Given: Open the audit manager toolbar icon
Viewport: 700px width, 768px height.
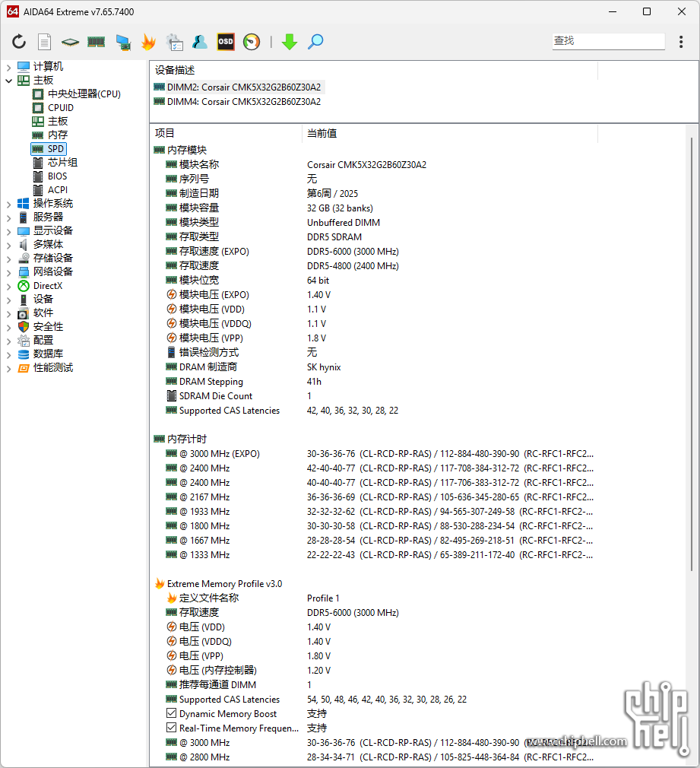Looking at the screenshot, I should point(174,42).
